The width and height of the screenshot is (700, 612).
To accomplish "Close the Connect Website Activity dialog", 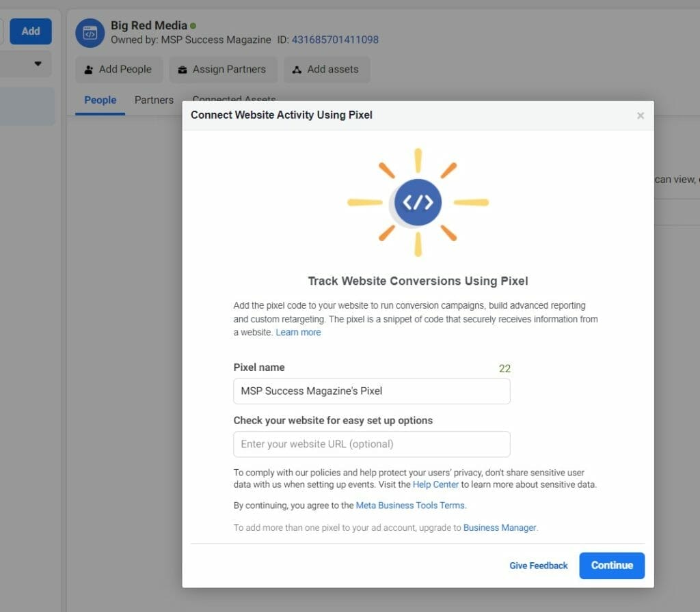I will (x=640, y=116).
